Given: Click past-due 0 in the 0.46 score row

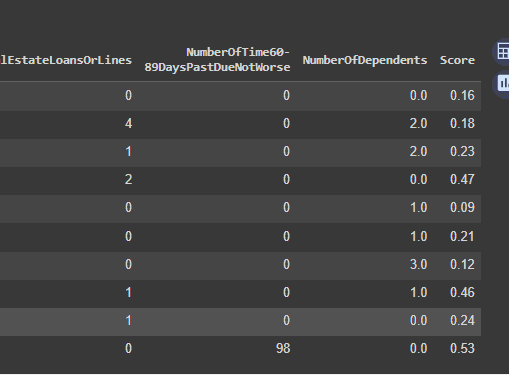Looking at the screenshot, I should pos(286,293).
